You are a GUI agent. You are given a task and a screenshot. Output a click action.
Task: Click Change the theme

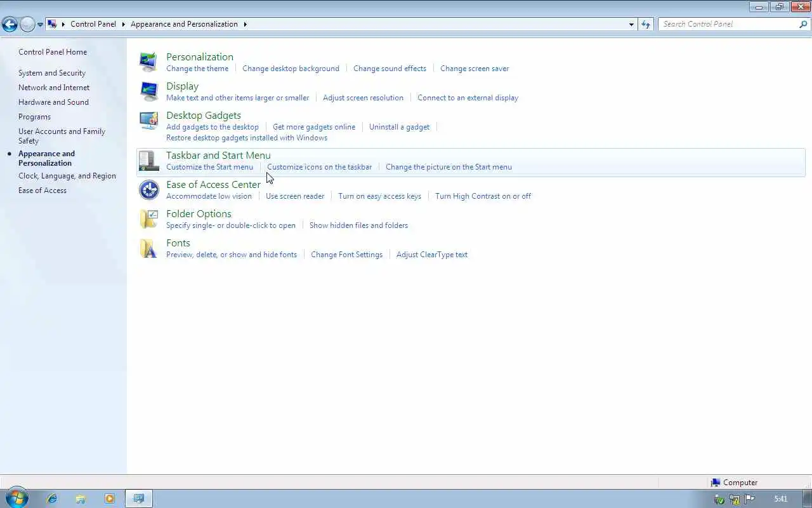pos(197,69)
